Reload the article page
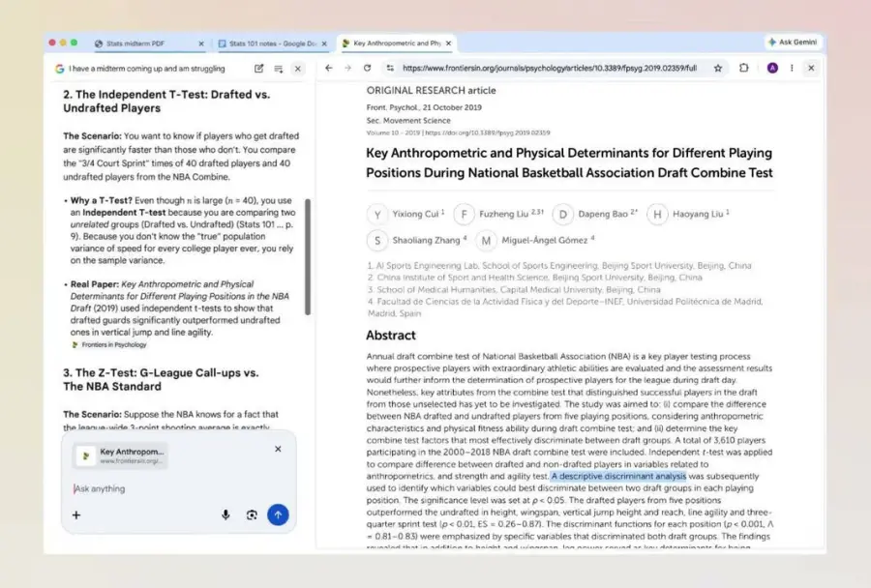 [367, 68]
